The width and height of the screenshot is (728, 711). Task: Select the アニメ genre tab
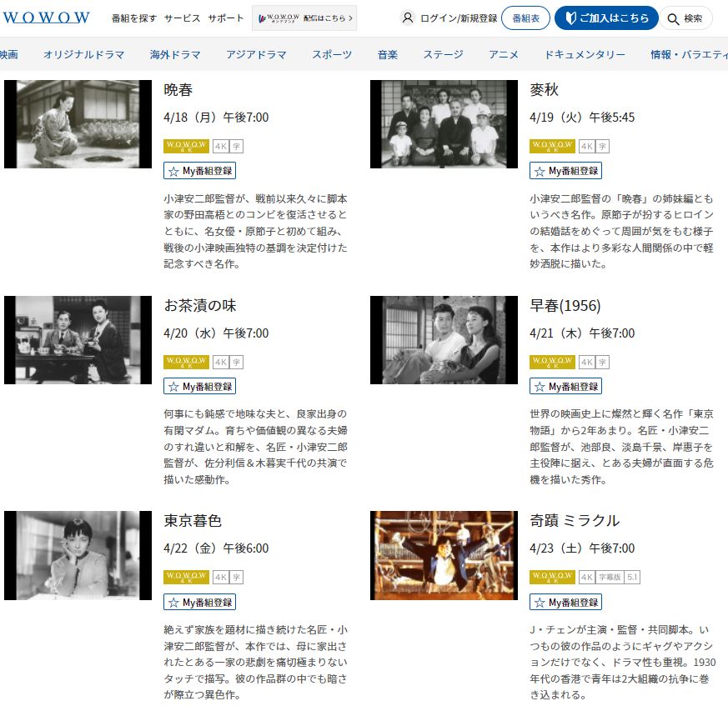504,54
